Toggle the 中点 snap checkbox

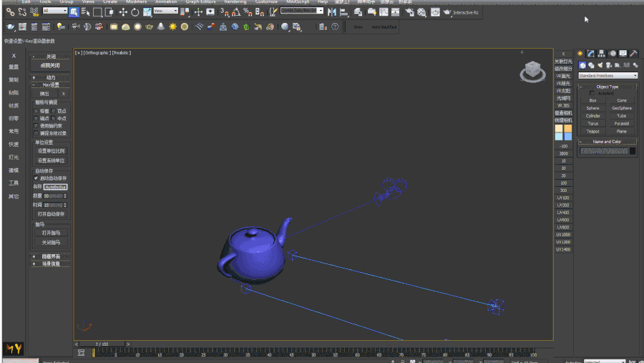click(x=54, y=118)
